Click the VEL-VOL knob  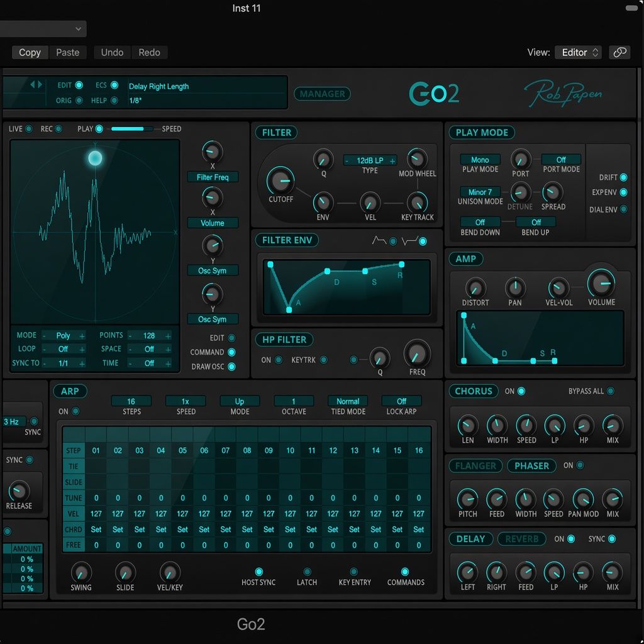tap(558, 287)
